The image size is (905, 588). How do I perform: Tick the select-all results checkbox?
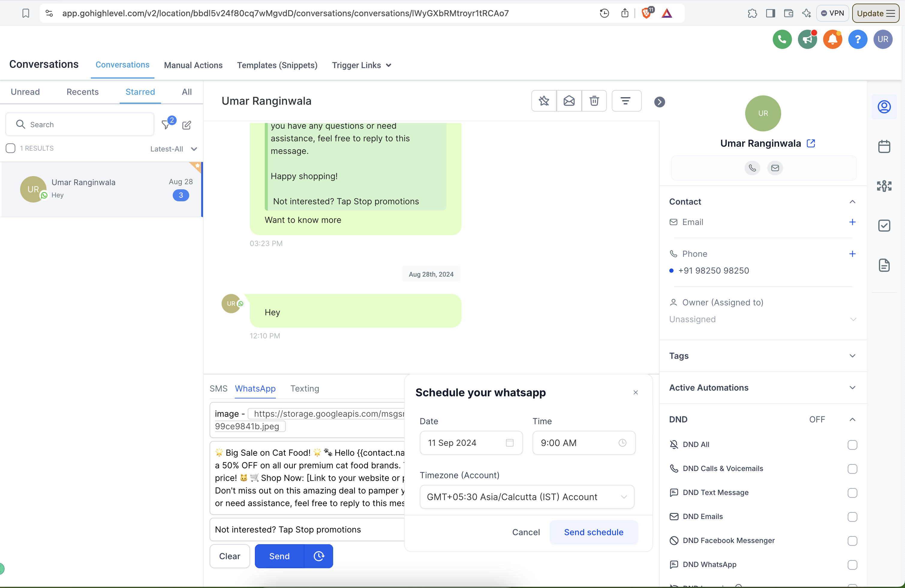tap(11, 148)
